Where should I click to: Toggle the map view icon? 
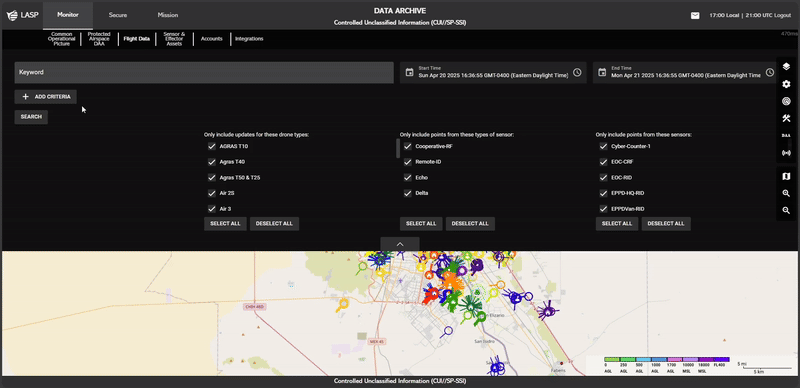click(786, 177)
